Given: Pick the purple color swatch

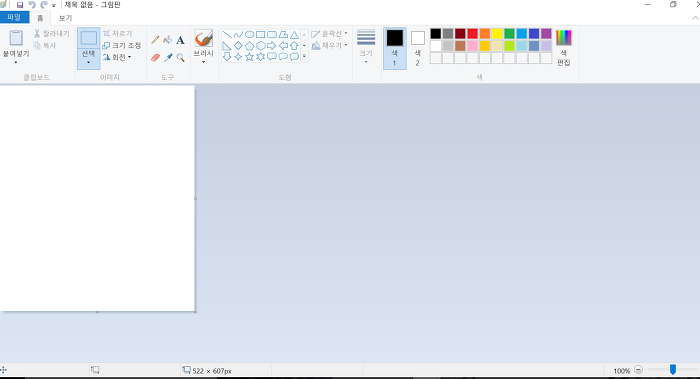Looking at the screenshot, I should pyautogui.click(x=546, y=33).
